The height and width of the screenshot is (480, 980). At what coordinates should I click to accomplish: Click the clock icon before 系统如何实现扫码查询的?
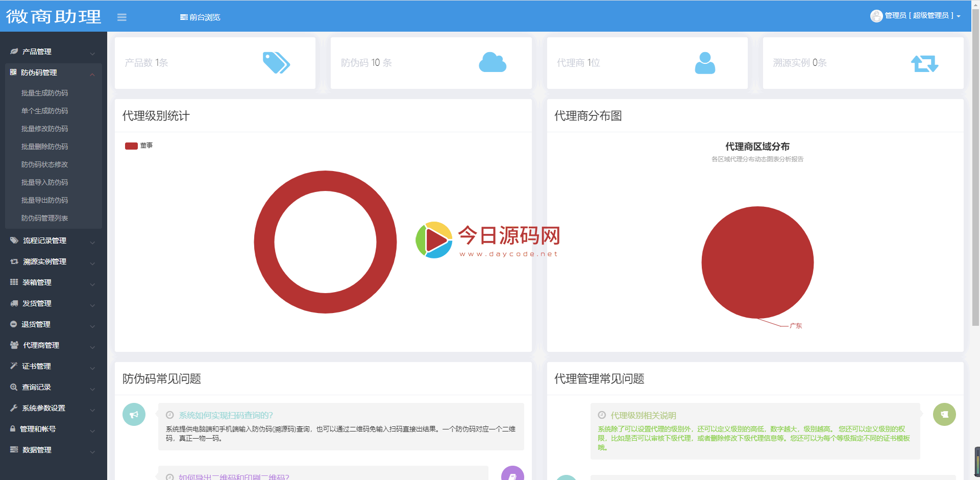pos(170,415)
